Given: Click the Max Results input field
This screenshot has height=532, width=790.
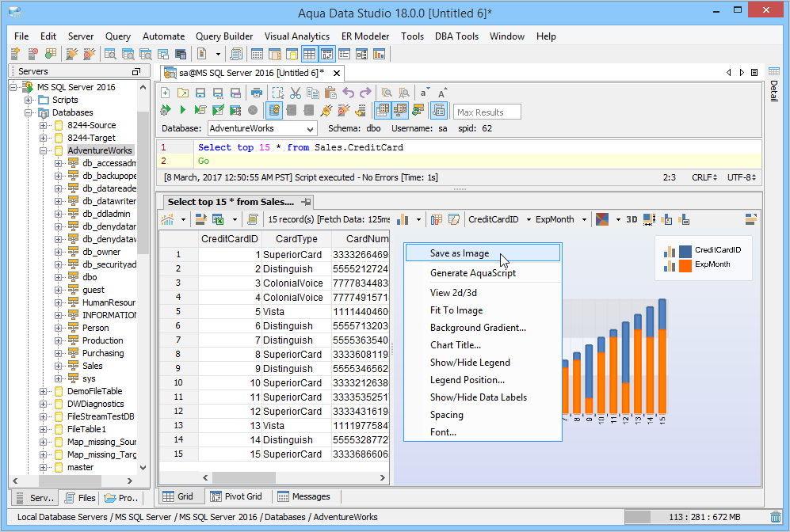Looking at the screenshot, I should [487, 112].
